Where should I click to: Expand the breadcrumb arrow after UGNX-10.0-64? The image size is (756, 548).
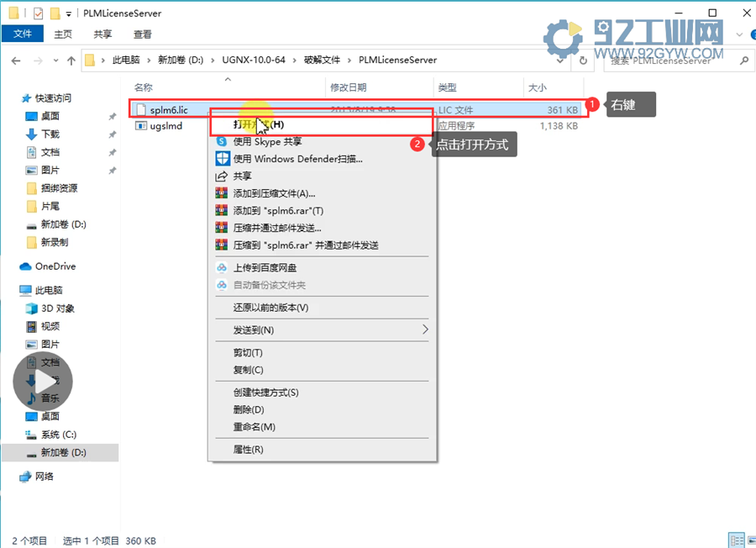coord(294,61)
